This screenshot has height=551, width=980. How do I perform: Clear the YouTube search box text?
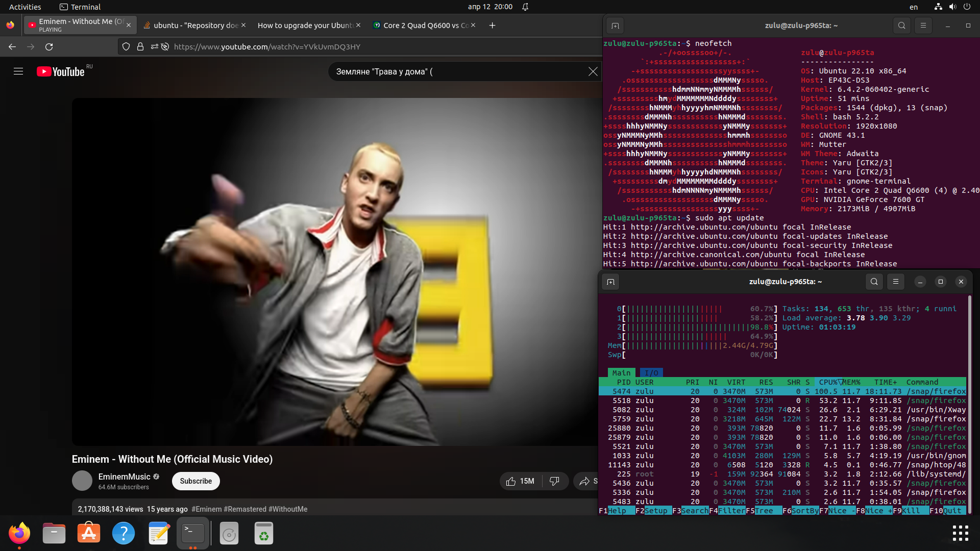pos(593,72)
